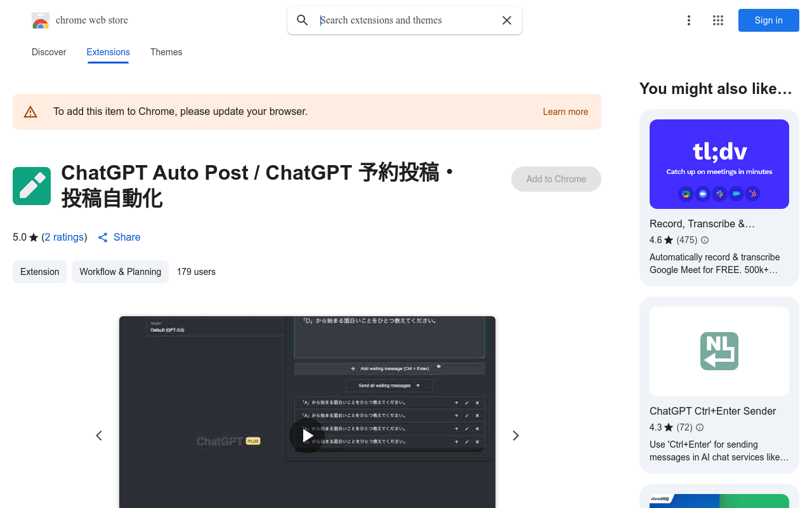
Task: Open the 2 ratings link
Action: [65, 237]
